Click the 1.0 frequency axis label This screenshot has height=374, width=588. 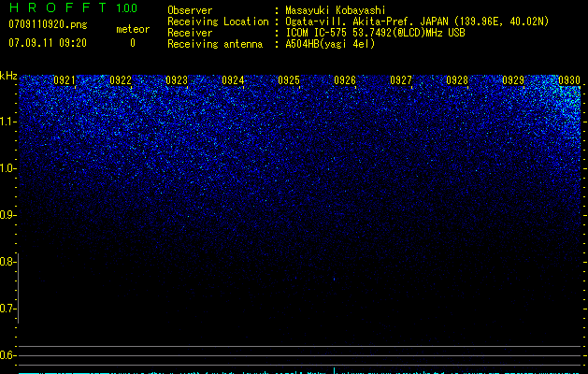tap(7, 168)
